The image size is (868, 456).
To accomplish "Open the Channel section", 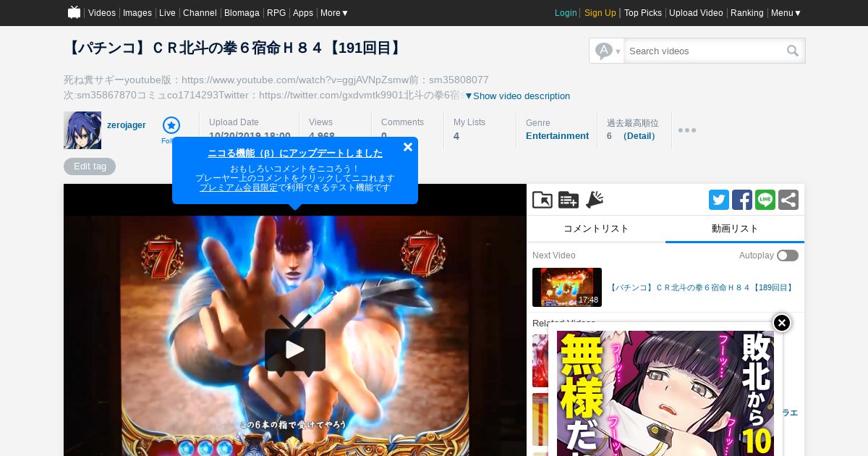I will pos(200,13).
